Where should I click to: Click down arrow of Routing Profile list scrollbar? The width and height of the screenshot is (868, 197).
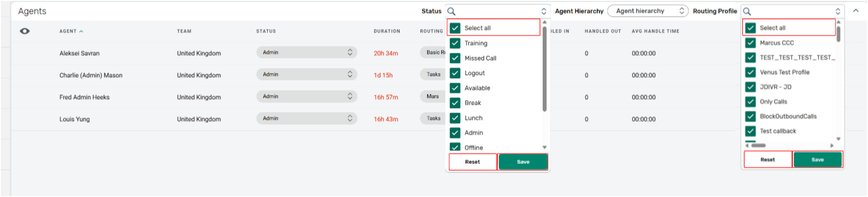838,139
